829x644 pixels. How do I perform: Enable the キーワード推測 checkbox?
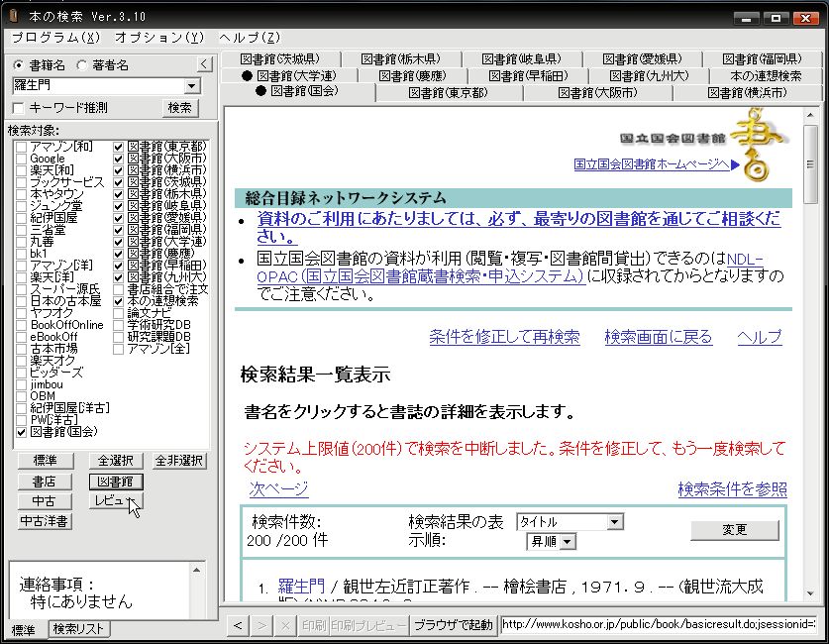click(19, 108)
